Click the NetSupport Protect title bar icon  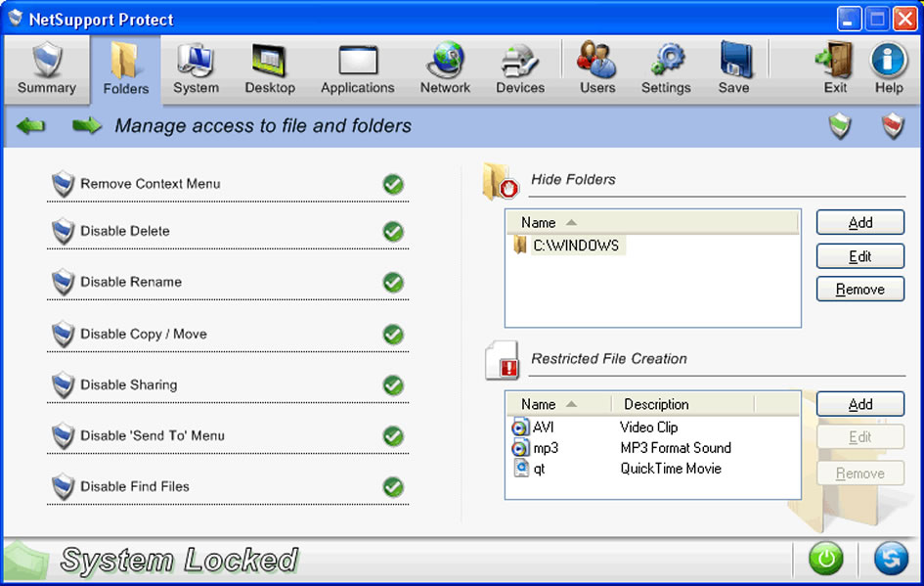pos(16,19)
